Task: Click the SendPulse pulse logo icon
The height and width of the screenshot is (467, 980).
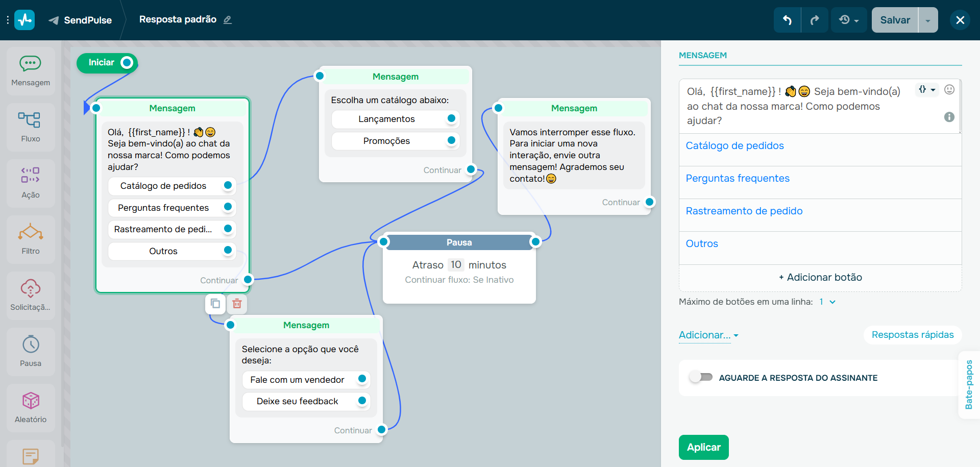Action: point(24,20)
